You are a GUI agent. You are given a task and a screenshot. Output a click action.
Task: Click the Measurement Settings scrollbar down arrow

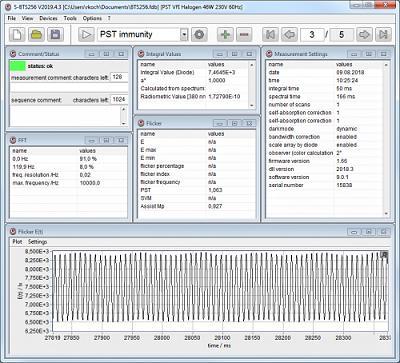386,213
